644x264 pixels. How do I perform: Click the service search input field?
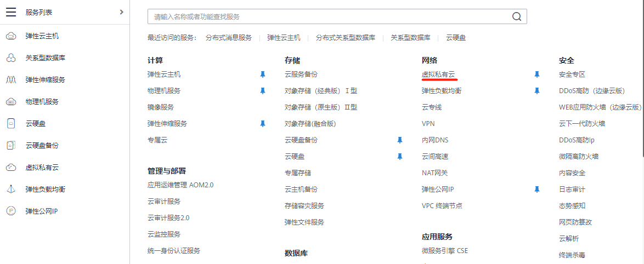click(329, 16)
